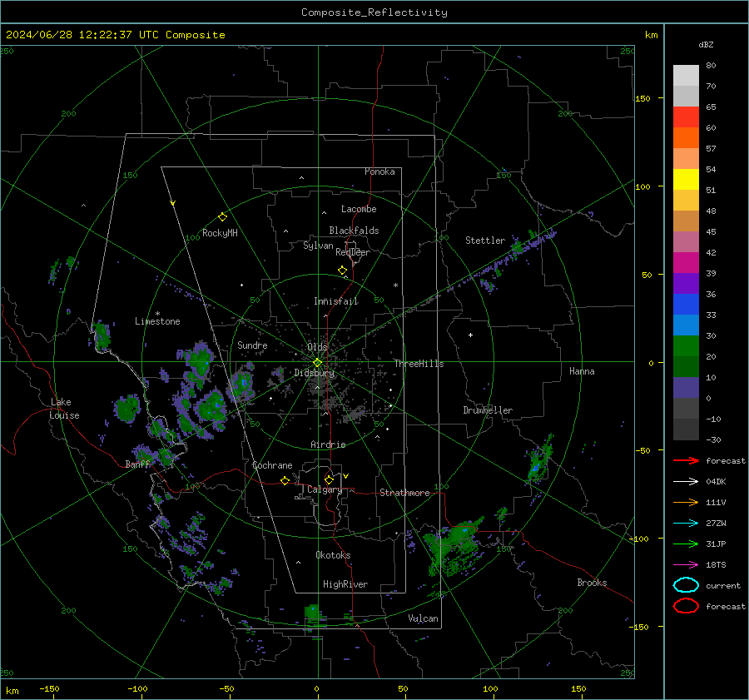The height and width of the screenshot is (700, 749).
Task: Click the bright green 30 dBZ swatch
Action: [x=686, y=346]
